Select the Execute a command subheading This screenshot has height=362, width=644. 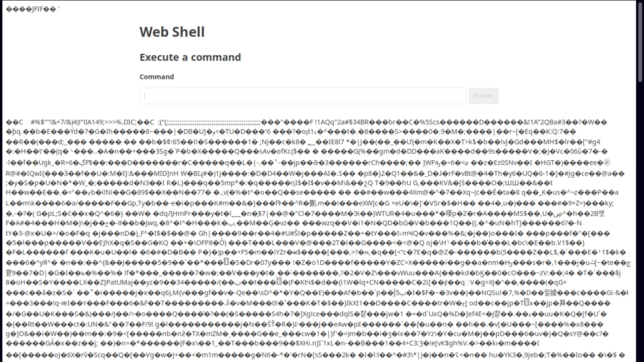coord(190,57)
